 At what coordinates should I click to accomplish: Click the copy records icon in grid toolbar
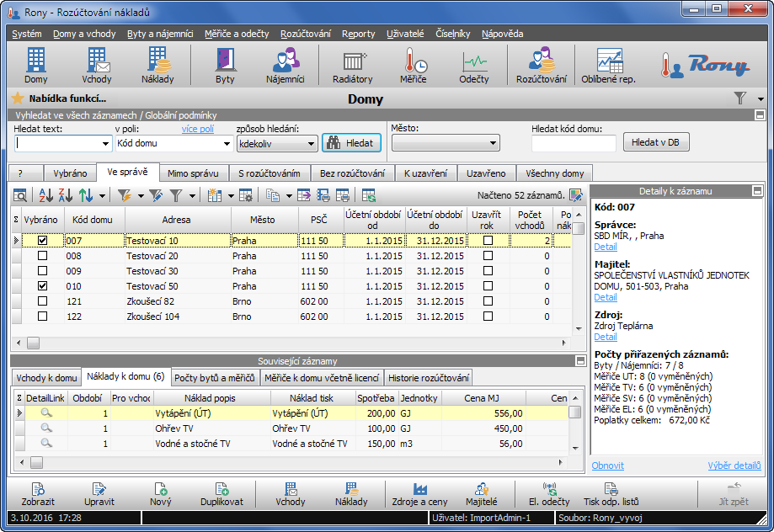[x=273, y=195]
